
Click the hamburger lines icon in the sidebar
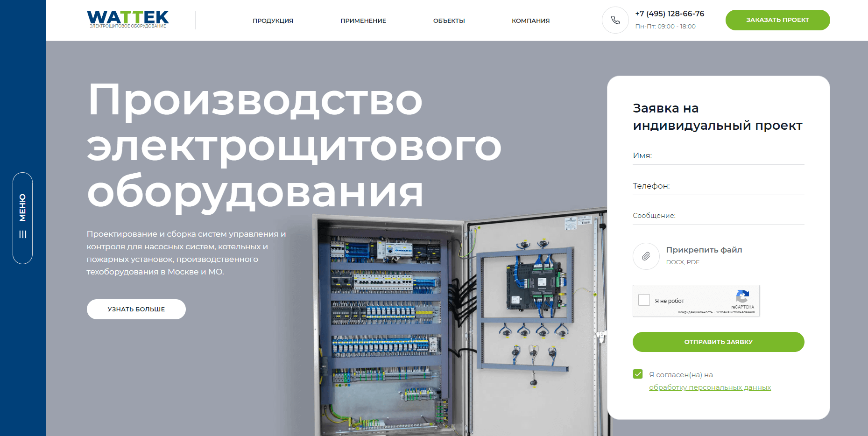[22, 234]
